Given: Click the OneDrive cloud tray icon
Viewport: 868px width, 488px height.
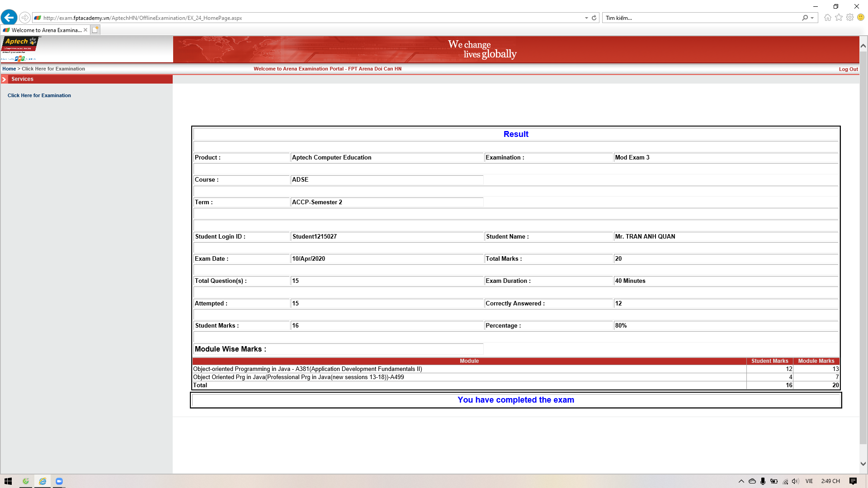Looking at the screenshot, I should coord(752,481).
